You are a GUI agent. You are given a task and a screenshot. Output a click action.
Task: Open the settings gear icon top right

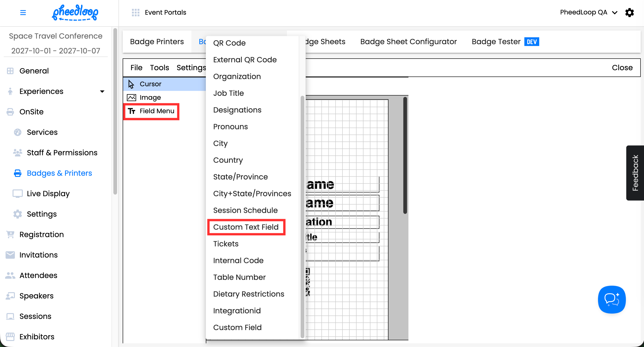[629, 12]
